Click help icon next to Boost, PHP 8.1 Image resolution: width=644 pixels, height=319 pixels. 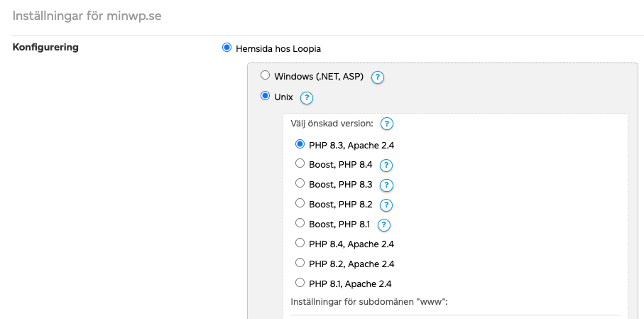tap(384, 225)
